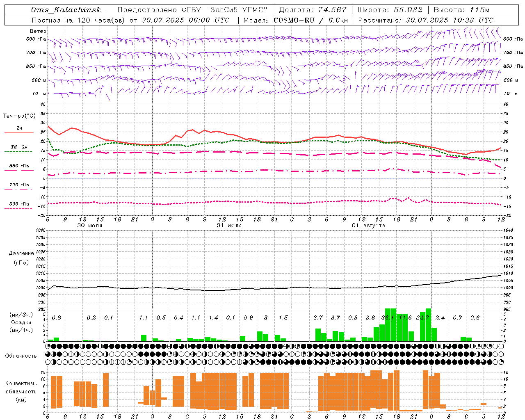Click the Высота: 115м value

(461, 10)
